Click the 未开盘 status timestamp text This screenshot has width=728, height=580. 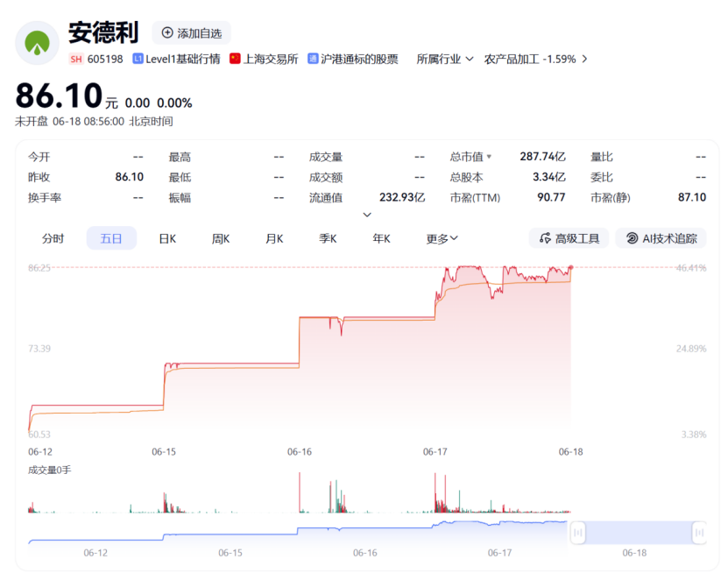pos(94,122)
